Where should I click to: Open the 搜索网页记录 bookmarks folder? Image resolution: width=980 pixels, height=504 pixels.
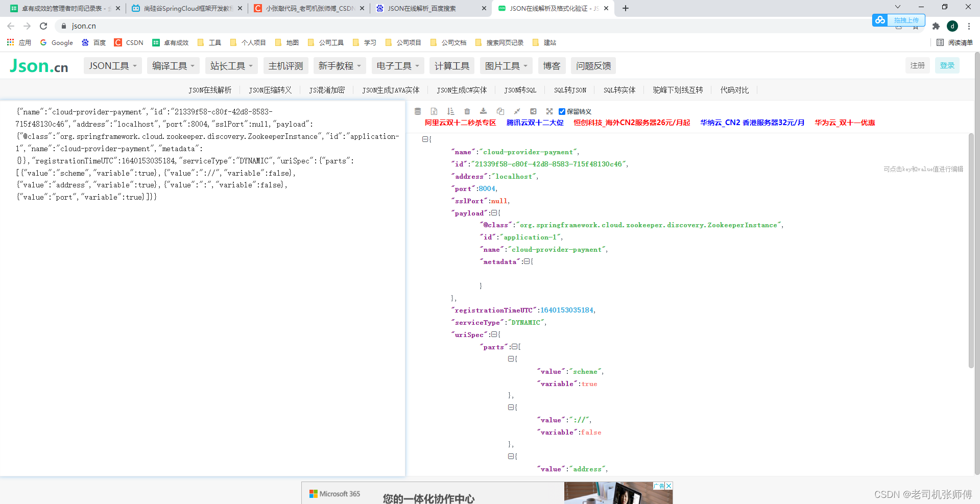pyautogui.click(x=499, y=42)
